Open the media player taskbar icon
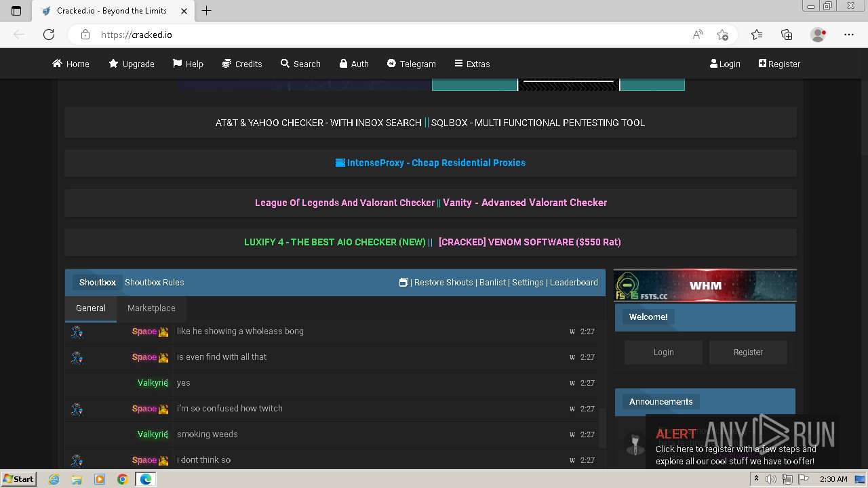Viewport: 868px width, 488px height. pyautogui.click(x=100, y=479)
